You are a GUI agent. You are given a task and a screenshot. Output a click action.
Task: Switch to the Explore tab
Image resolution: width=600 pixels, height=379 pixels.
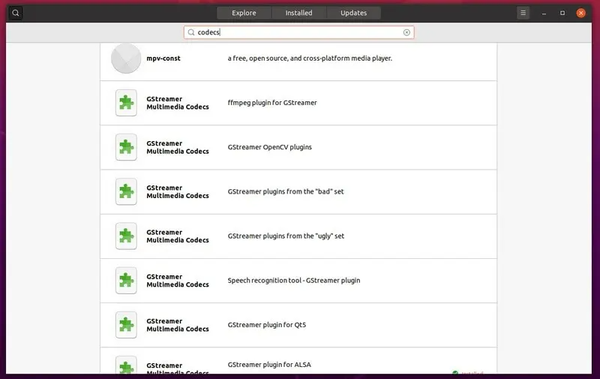click(x=244, y=13)
